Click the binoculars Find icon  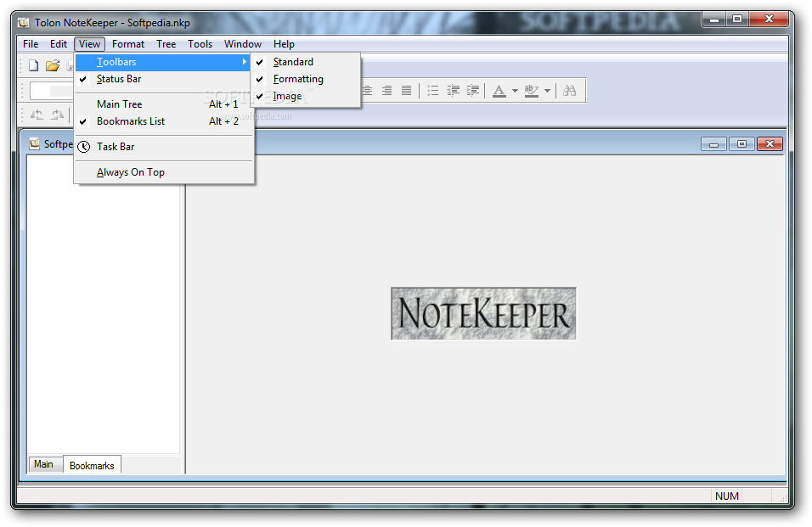570,91
